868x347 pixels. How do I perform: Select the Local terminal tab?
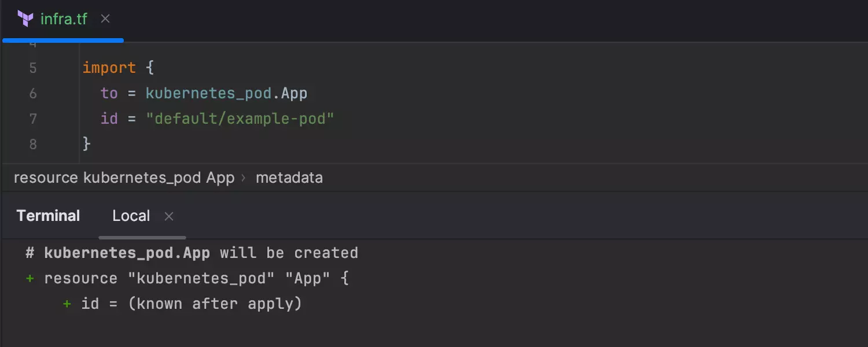[x=131, y=216]
